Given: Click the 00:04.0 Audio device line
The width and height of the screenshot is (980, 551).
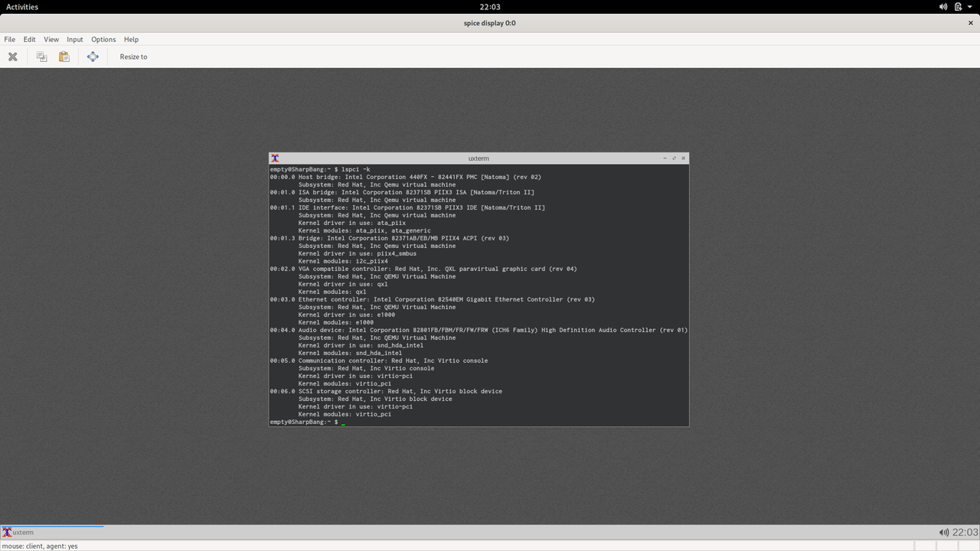Looking at the screenshot, I should [479, 330].
